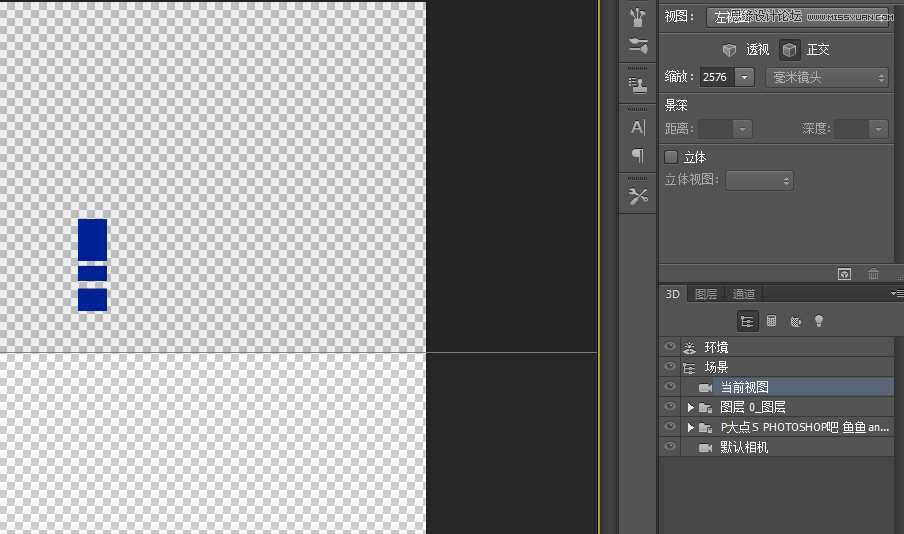This screenshot has width=904, height=534.
Task: Click the render icon in properties footer
Action: tap(844, 274)
